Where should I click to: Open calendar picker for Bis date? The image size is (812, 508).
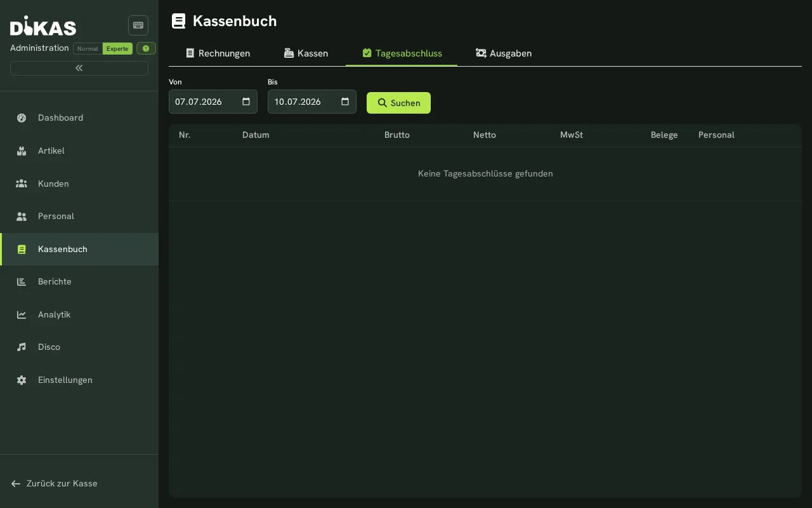345,102
